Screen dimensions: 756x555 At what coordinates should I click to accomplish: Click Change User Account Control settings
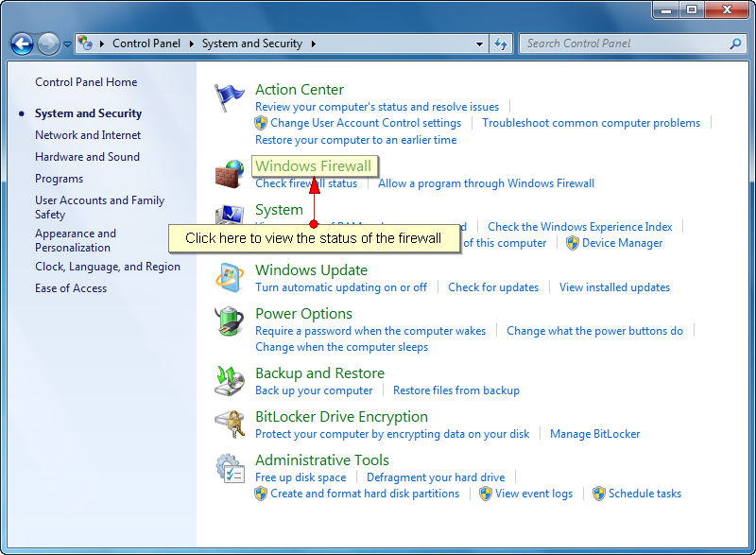click(x=366, y=123)
